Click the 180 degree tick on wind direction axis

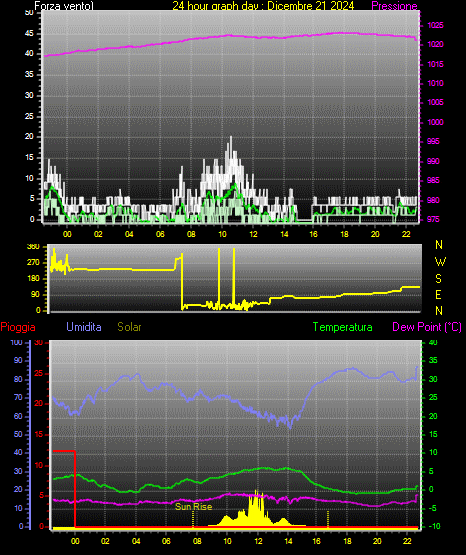tap(33, 279)
